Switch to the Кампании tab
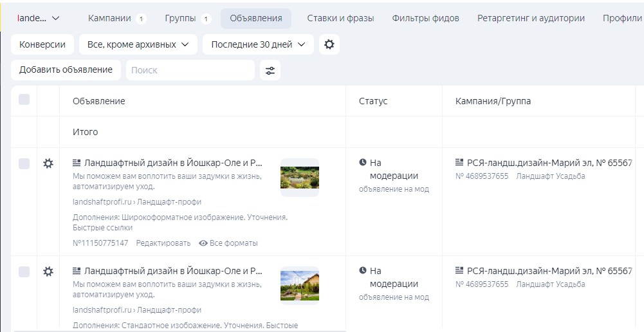644x332 pixels. point(110,18)
